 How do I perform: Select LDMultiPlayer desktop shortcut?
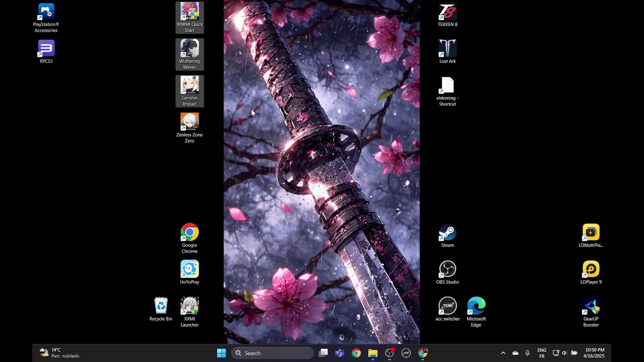591,236
